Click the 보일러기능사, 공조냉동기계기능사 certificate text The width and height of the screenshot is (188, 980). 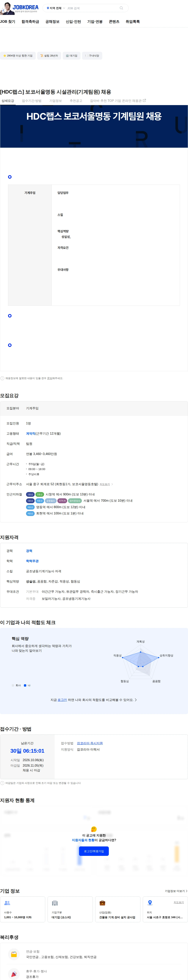pos(66,599)
